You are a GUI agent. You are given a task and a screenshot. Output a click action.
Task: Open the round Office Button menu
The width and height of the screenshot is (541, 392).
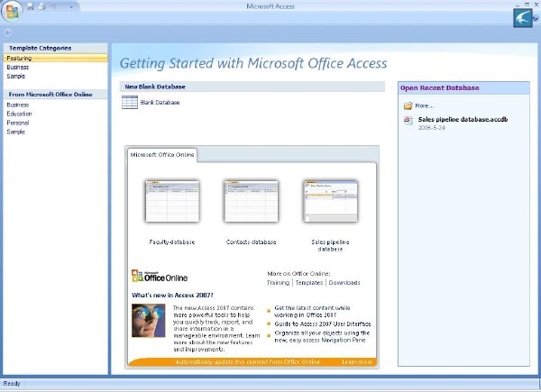point(12,11)
